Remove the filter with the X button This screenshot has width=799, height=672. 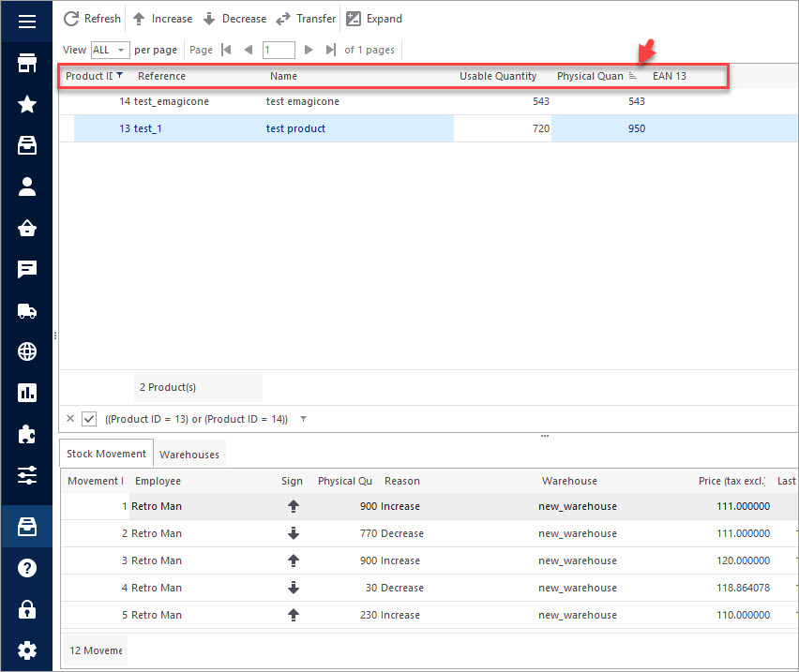tap(71, 419)
